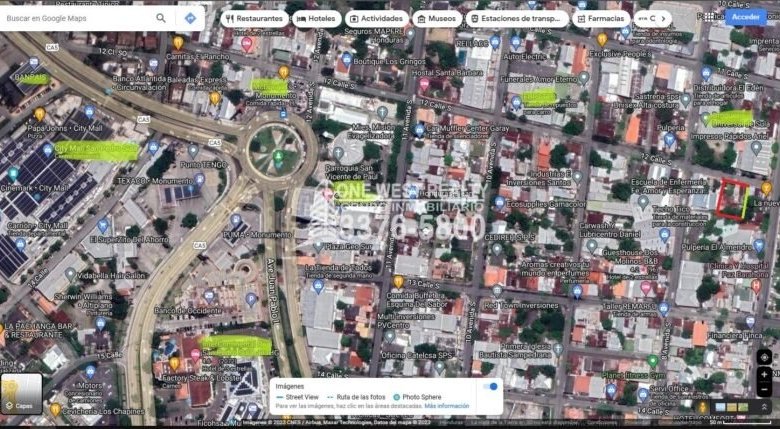Screen dimensions: 780x429
Task: Click the Exclusive People's yellow pin
Action: pos(602,39)
